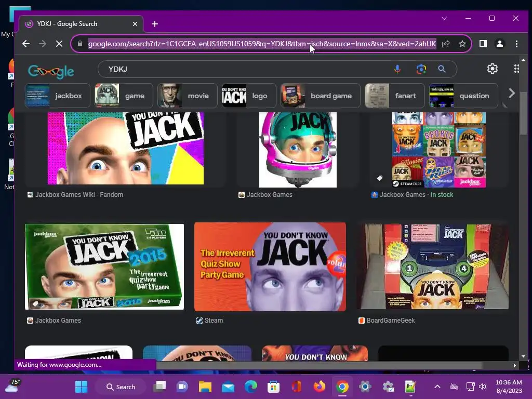Open Chrome side panel
This screenshot has width=532, height=399.
point(483,44)
